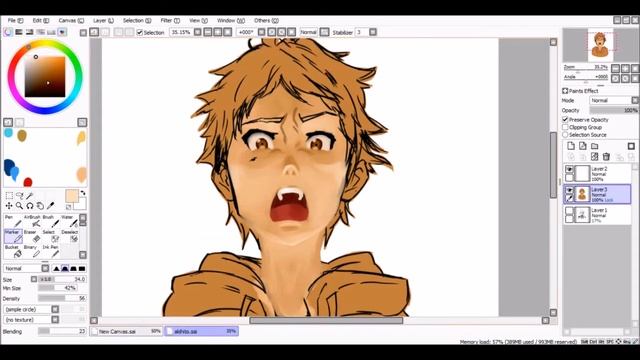Select the Marker tool
This screenshot has height=360, width=640.
pyautogui.click(x=13, y=236)
